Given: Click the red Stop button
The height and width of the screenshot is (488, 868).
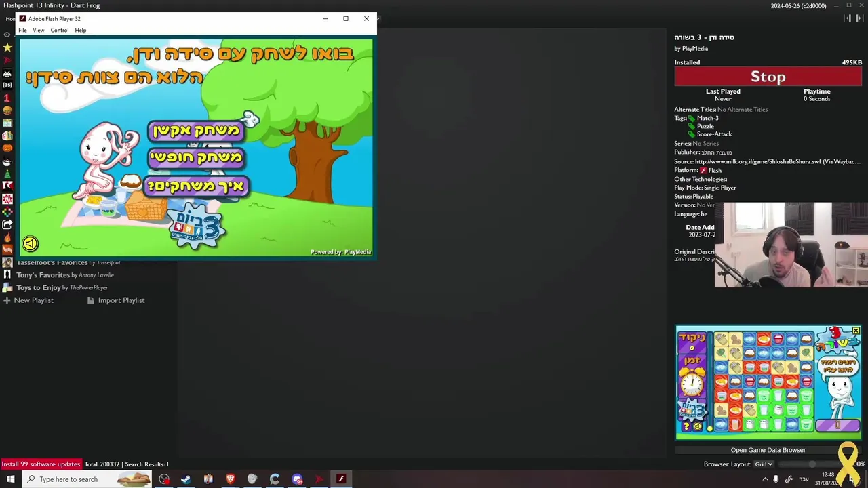Looking at the screenshot, I should tap(768, 77).
